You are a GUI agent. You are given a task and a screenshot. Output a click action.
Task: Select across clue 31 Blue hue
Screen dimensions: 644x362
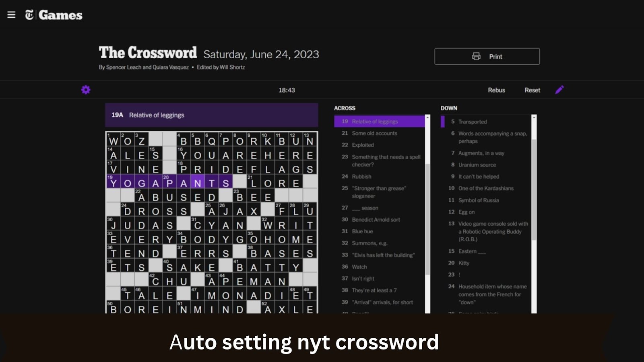(379, 231)
